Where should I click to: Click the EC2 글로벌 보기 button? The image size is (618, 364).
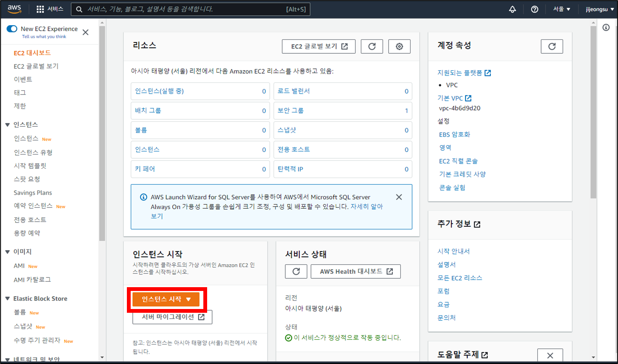click(319, 47)
